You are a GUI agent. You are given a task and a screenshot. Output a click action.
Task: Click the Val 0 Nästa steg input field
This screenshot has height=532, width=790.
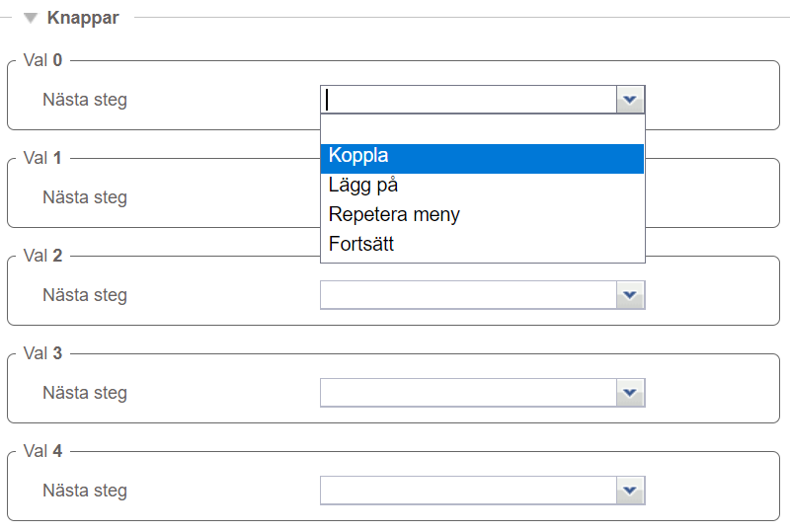[468, 100]
